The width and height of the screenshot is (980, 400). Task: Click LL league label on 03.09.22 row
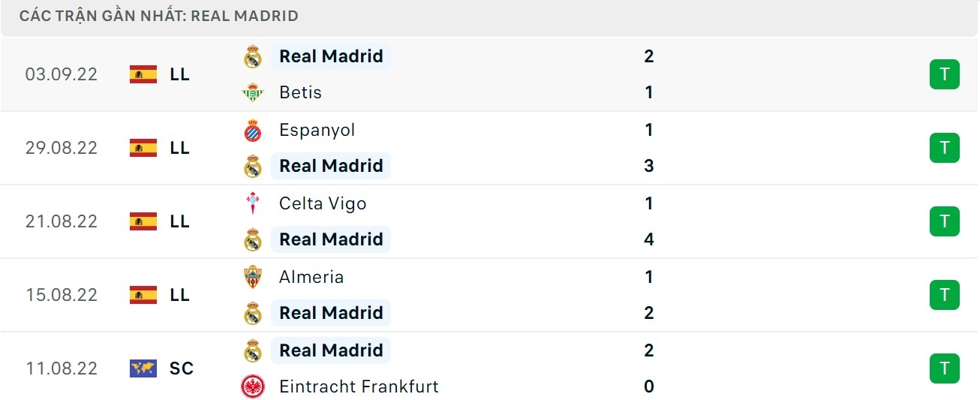click(179, 74)
